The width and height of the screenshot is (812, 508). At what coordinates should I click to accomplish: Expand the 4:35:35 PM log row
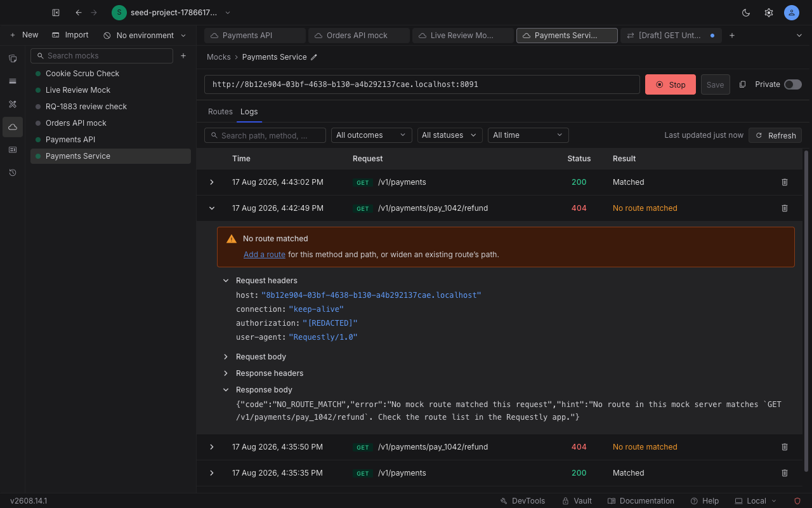click(212, 473)
